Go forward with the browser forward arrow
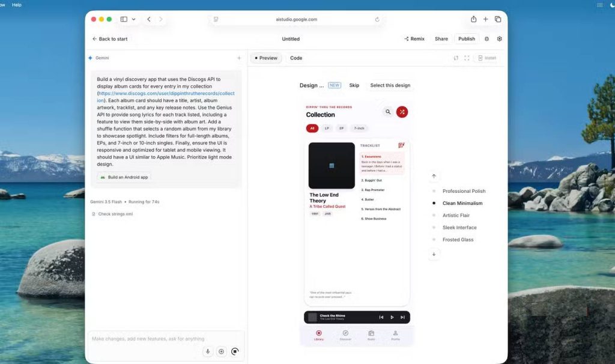 click(x=161, y=19)
